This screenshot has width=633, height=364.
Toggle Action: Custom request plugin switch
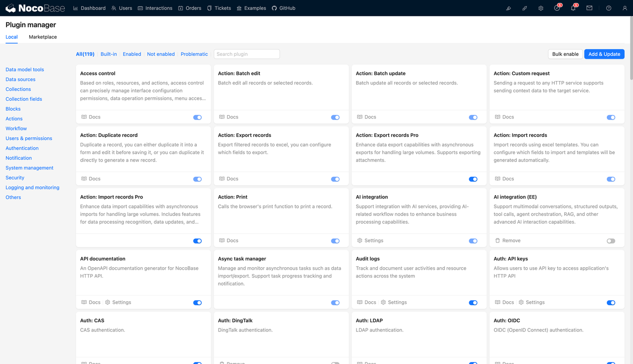[611, 118]
